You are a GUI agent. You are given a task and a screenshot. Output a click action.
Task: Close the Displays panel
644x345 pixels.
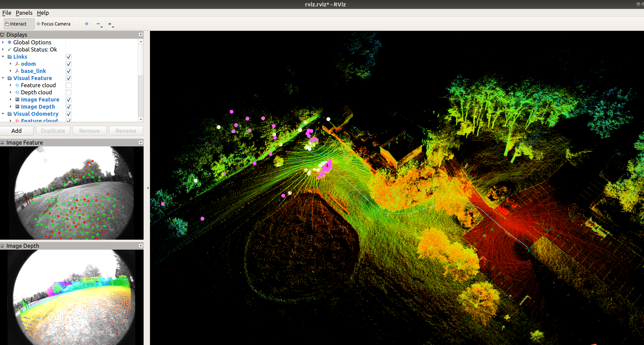coord(141,34)
